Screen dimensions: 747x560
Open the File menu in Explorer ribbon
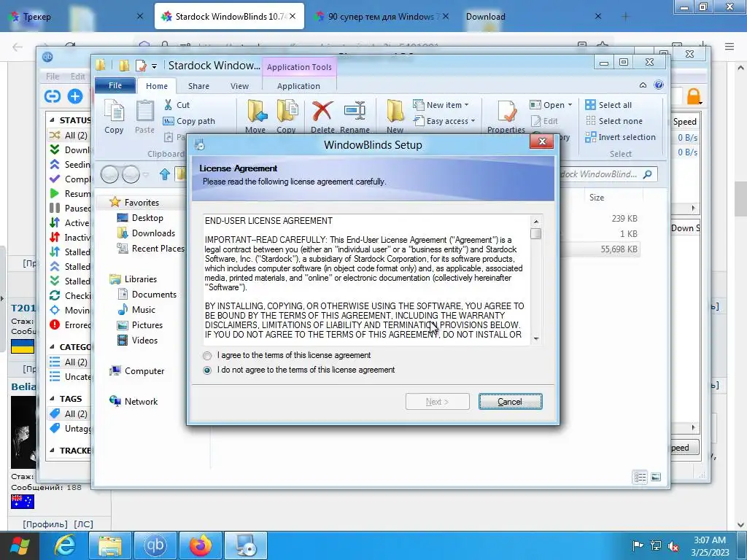[x=115, y=85]
